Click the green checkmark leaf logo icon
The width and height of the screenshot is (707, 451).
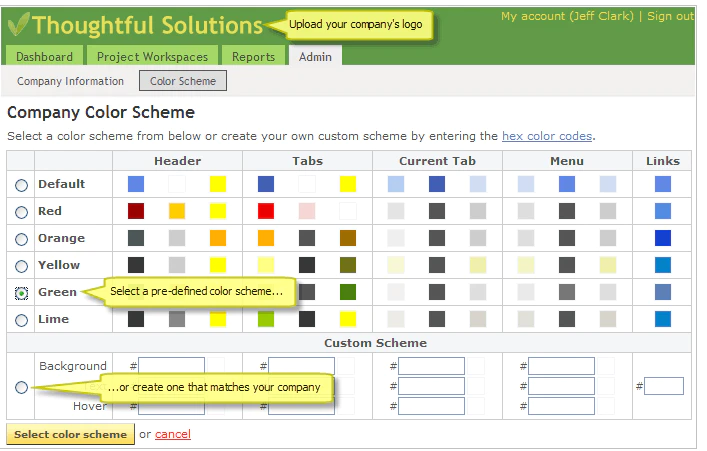pyautogui.click(x=19, y=24)
